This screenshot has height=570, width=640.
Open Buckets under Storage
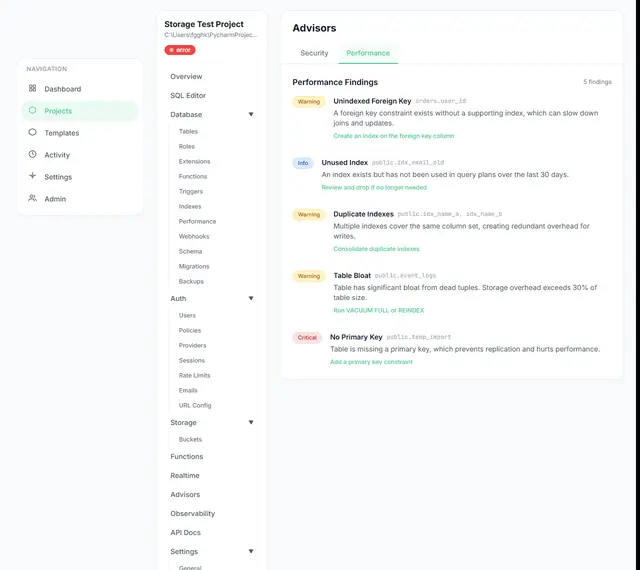(x=190, y=439)
